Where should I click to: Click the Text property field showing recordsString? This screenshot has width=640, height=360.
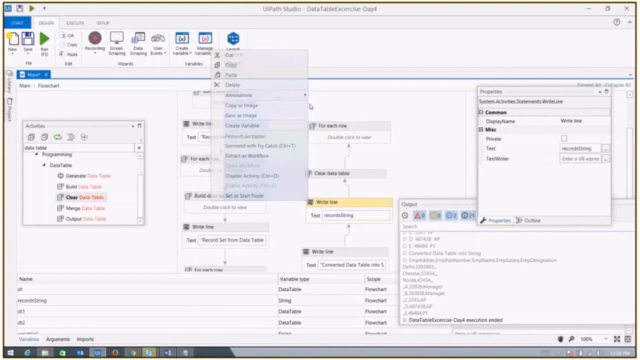tap(580, 149)
